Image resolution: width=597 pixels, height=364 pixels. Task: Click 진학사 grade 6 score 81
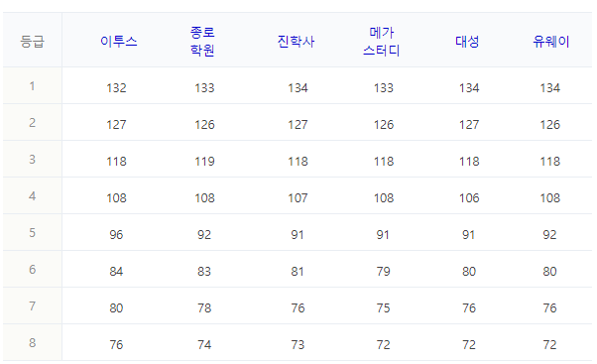pyautogui.click(x=298, y=272)
